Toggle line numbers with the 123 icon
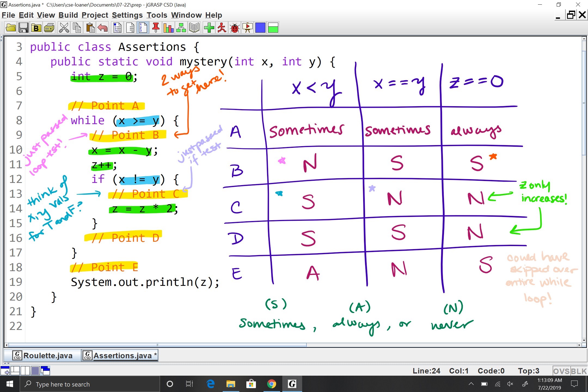 point(142,27)
